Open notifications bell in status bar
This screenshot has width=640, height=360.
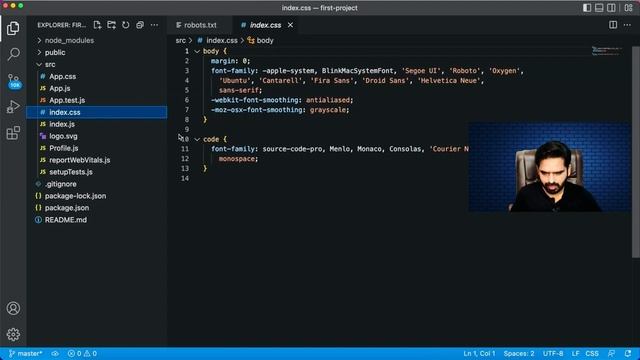(x=628, y=353)
